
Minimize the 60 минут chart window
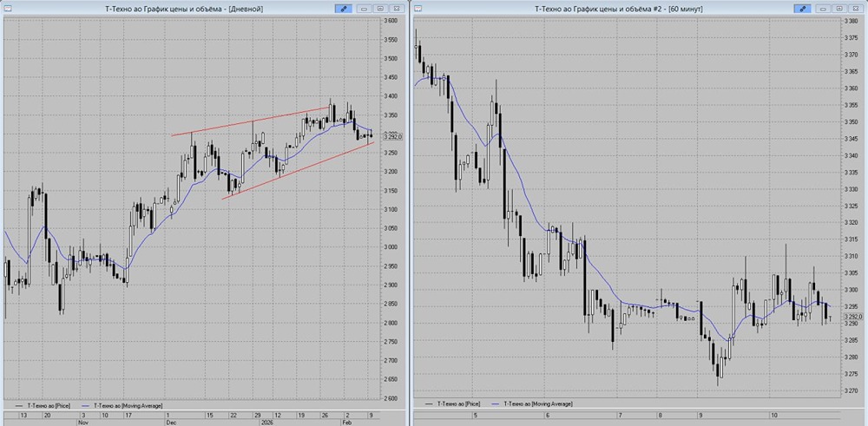pos(825,9)
